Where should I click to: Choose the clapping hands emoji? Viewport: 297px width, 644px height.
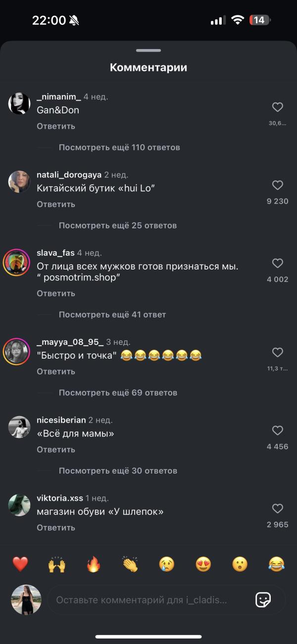pyautogui.click(x=130, y=564)
